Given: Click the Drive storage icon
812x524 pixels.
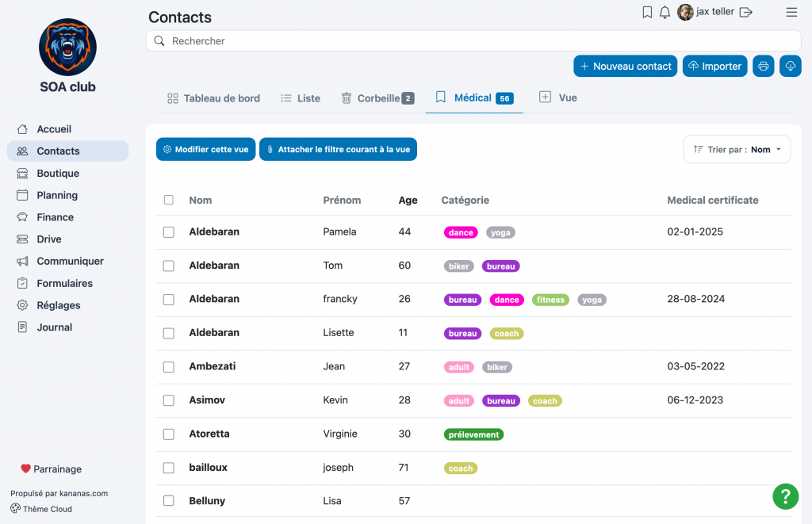Looking at the screenshot, I should pos(22,239).
